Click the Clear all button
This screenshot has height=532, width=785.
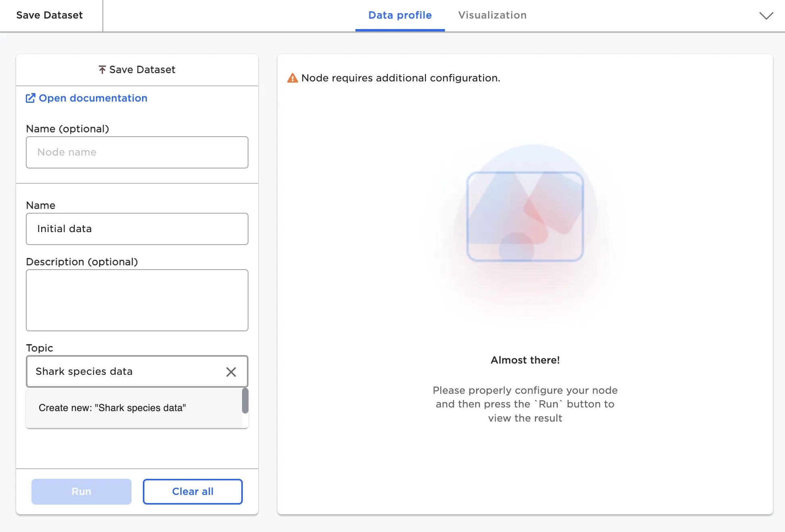pos(192,492)
